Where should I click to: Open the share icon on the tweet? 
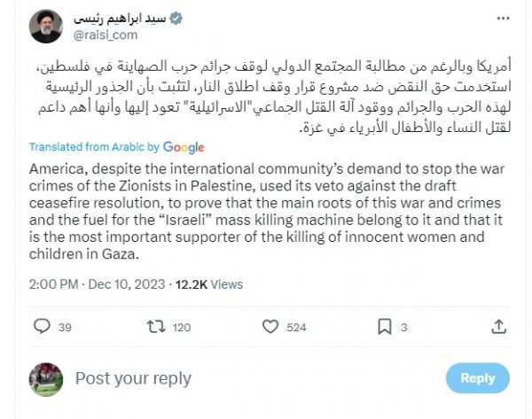point(500,328)
